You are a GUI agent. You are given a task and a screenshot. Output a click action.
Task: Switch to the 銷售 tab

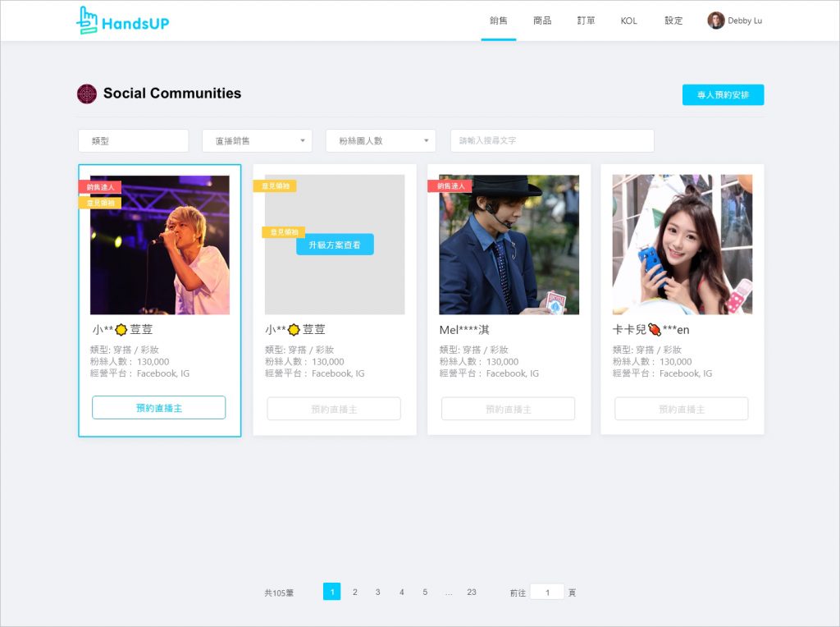498,21
